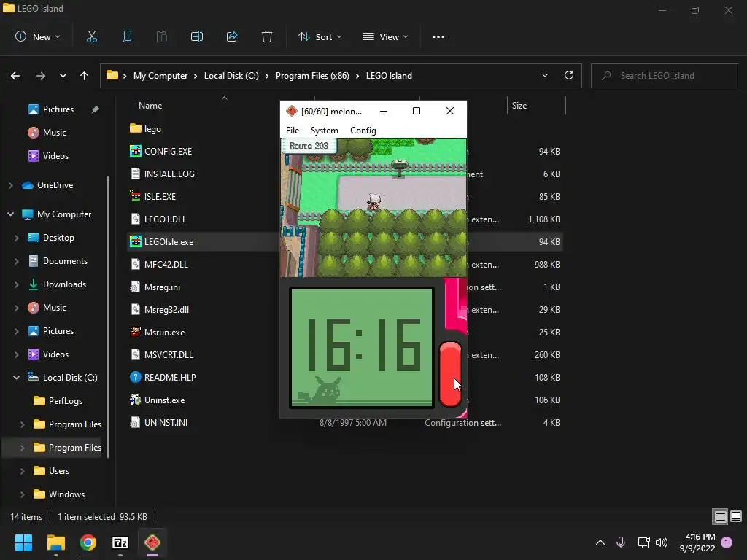Click the melonDS taskbar icon
The width and height of the screenshot is (747, 560).
click(x=152, y=542)
